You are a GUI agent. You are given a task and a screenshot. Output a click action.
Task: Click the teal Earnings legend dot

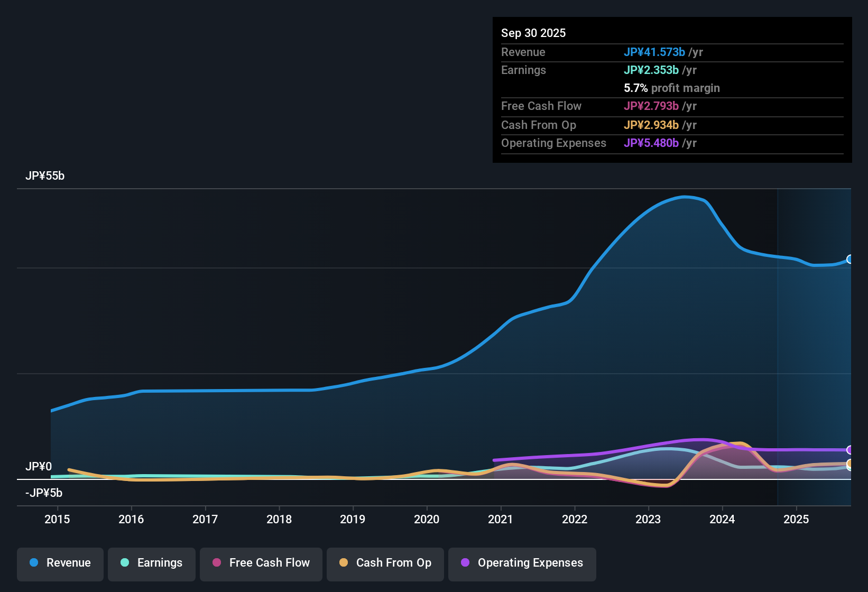(125, 563)
